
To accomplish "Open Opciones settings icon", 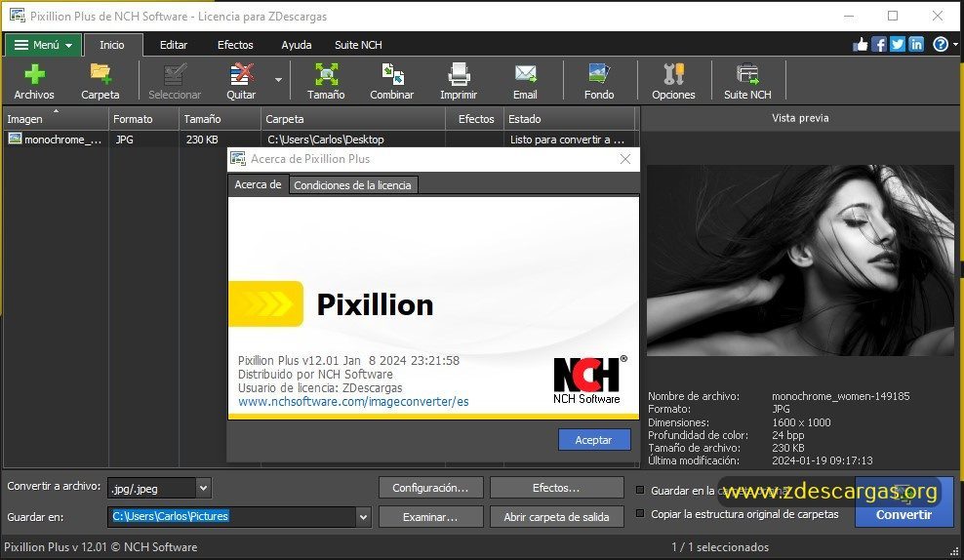I will point(674,81).
